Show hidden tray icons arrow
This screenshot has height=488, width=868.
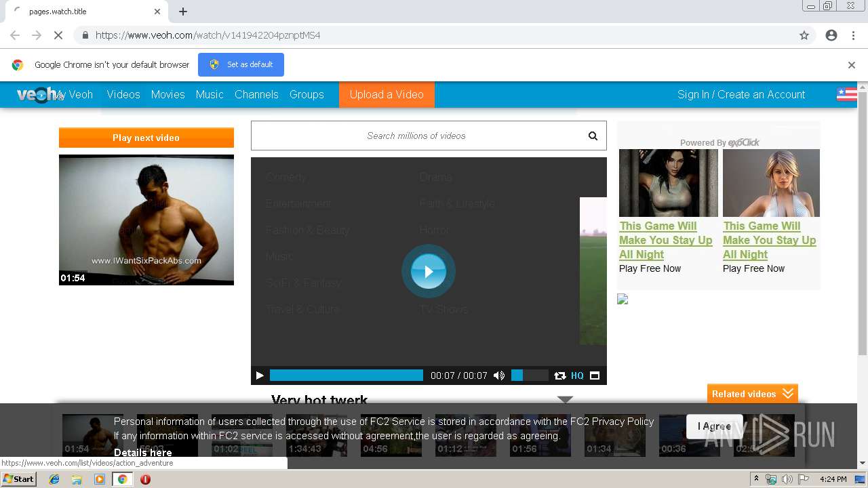[756, 479]
